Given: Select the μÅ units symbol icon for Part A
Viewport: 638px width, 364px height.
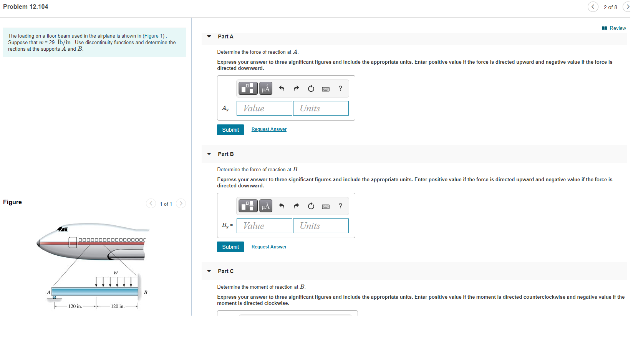Looking at the screenshot, I should (x=265, y=88).
